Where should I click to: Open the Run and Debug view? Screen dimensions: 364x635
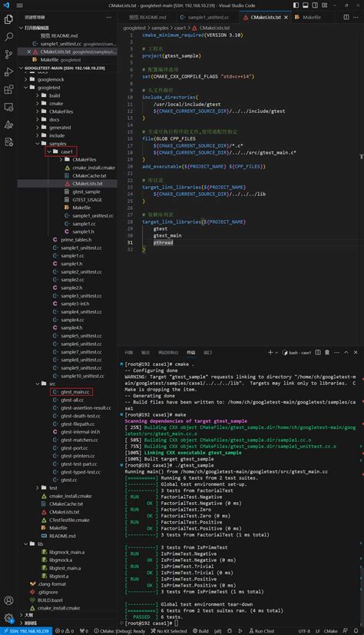point(8,72)
